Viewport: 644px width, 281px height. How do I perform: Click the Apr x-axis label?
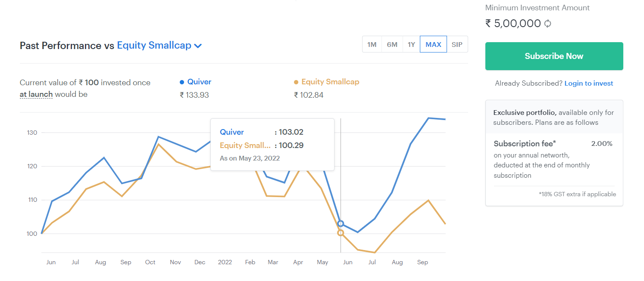click(298, 262)
